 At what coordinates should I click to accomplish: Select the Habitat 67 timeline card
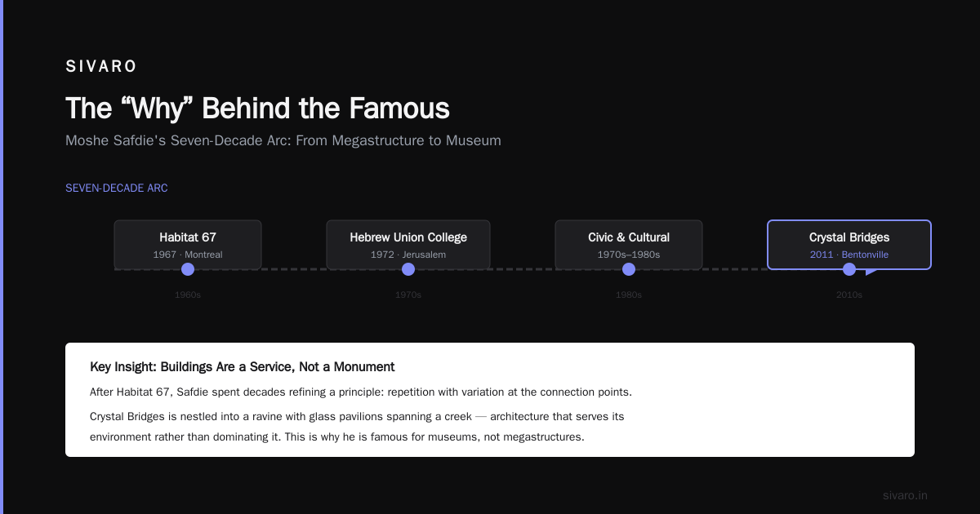[x=188, y=245]
